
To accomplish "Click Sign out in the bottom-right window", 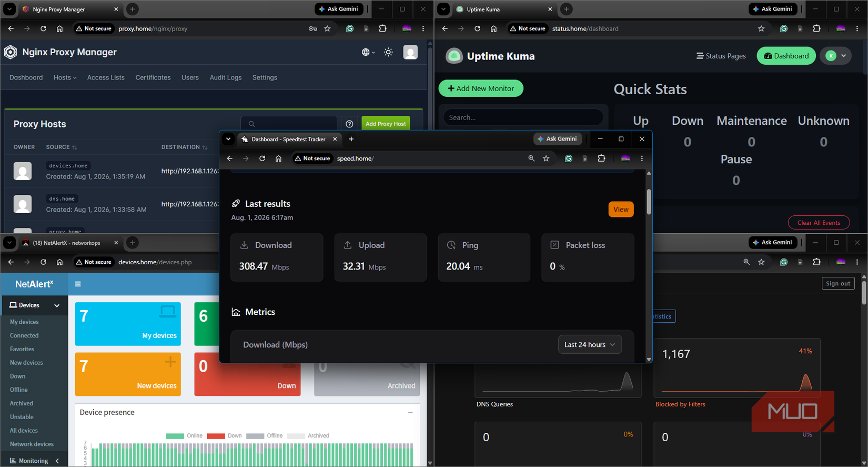I will point(838,283).
